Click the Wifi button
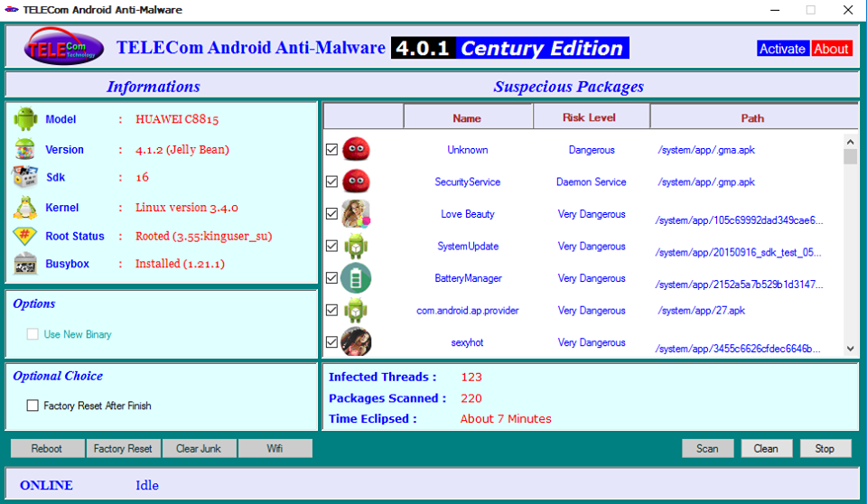The width and height of the screenshot is (867, 504). tap(275, 449)
